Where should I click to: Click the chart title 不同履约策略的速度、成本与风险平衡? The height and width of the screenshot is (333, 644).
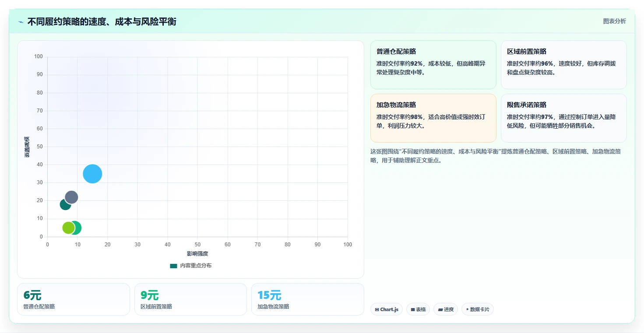click(x=102, y=21)
